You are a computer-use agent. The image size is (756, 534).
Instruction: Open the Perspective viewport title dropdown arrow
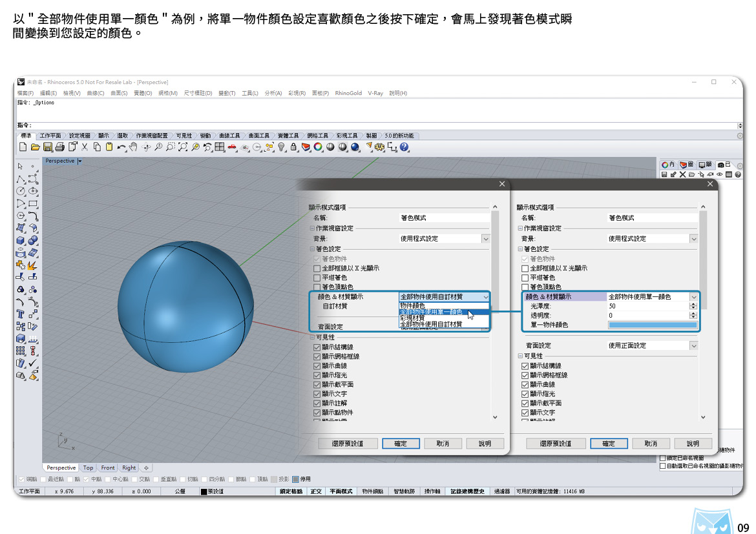click(79, 161)
